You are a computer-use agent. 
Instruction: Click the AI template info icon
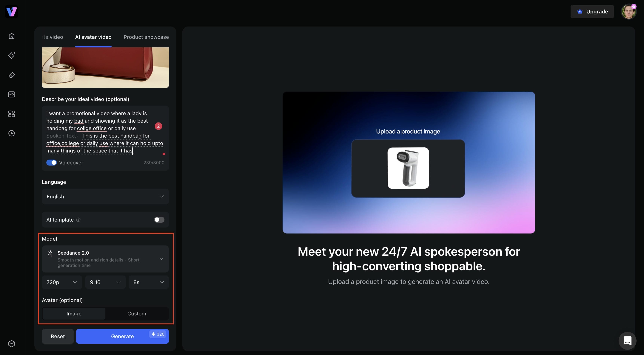click(x=78, y=220)
